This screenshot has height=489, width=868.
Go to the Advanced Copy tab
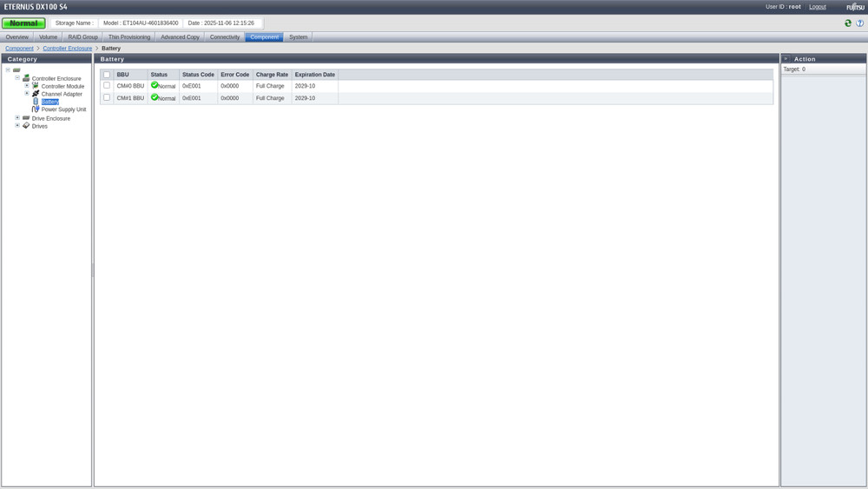pyautogui.click(x=180, y=37)
